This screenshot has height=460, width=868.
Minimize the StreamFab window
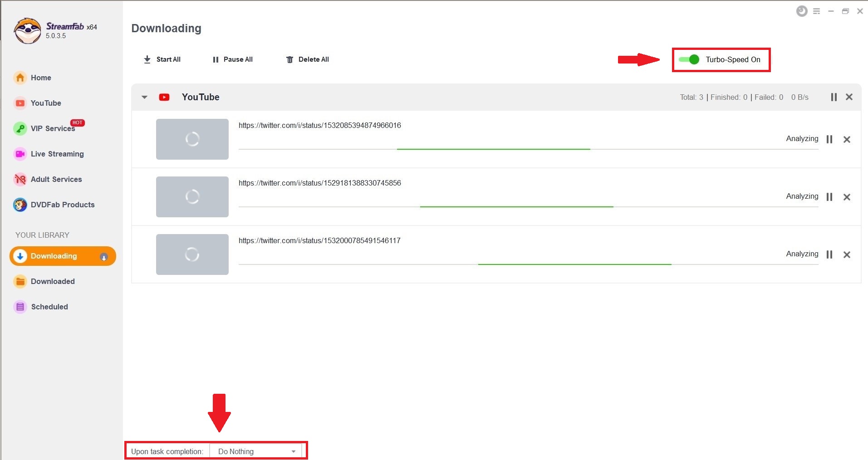coord(831,11)
